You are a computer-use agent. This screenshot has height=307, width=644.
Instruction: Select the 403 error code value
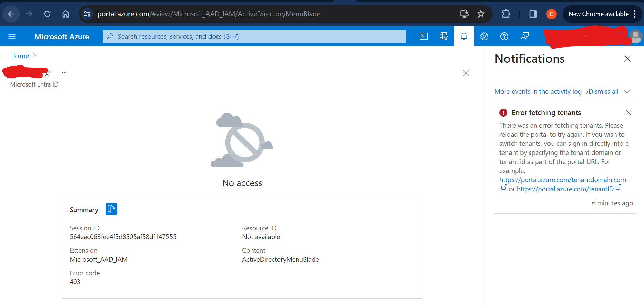tap(75, 282)
